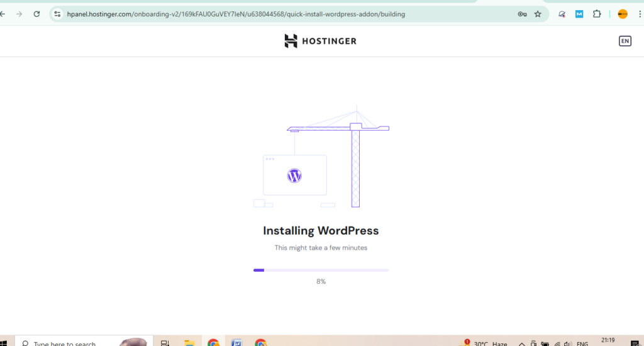Open the EN language selector
This screenshot has height=346, width=644.
click(625, 41)
